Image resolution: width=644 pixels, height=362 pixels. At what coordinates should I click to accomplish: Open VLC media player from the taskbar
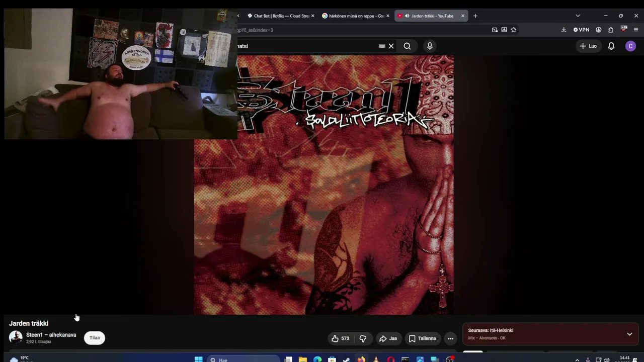tap(376, 359)
